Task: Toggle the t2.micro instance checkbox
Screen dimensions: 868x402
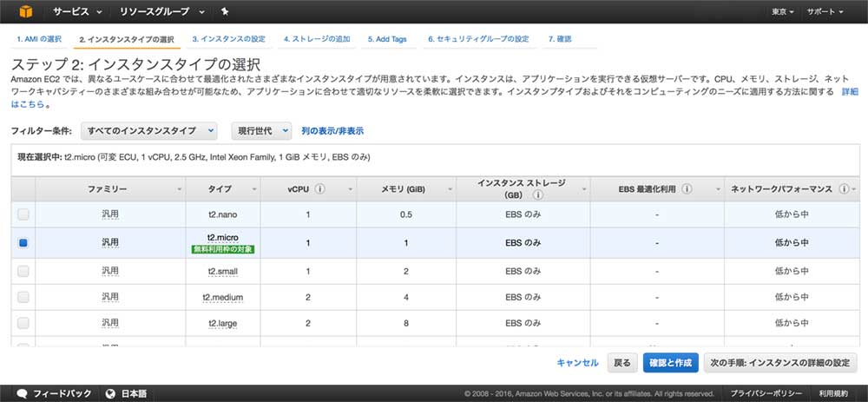Action: (x=23, y=243)
